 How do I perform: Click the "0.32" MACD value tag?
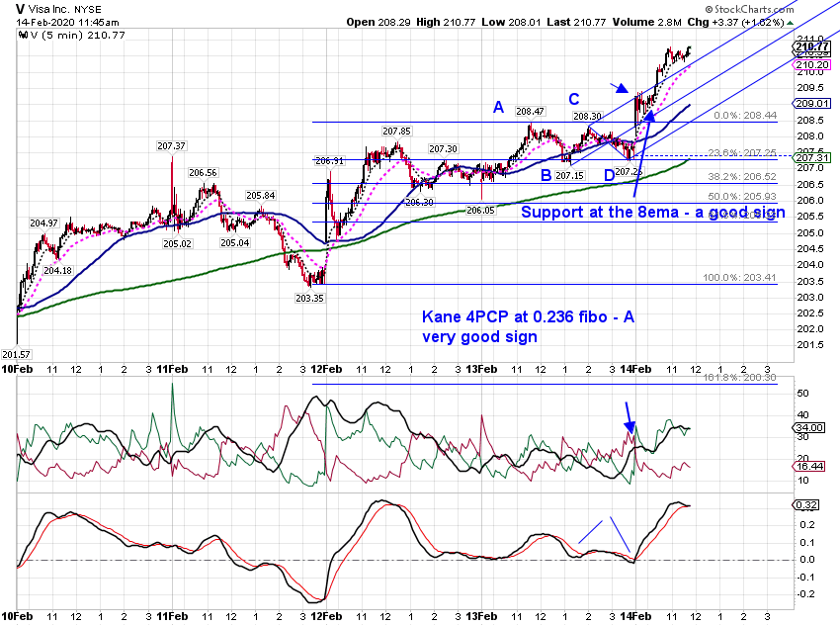(x=806, y=505)
